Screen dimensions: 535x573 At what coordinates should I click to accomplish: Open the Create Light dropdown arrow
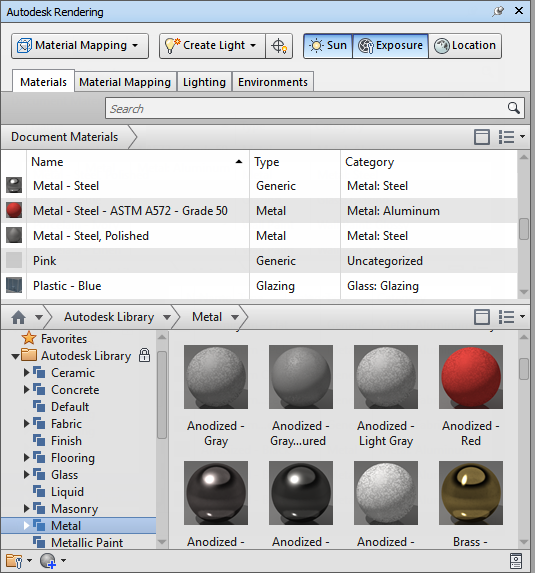(x=253, y=46)
